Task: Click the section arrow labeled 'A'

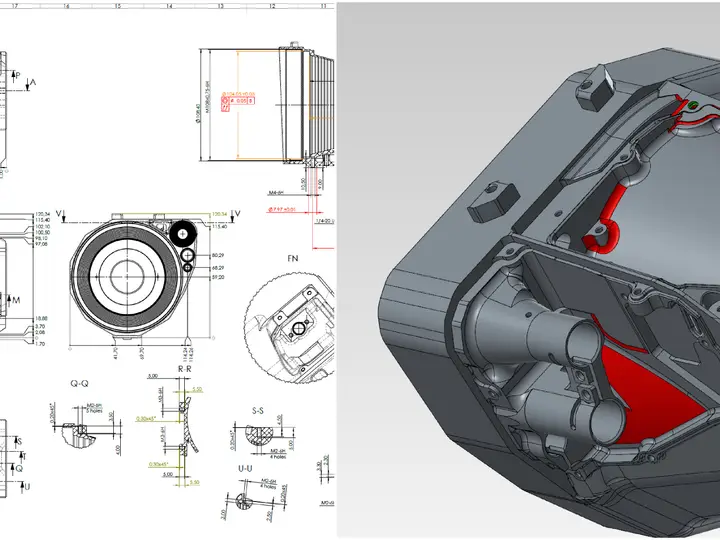Action: pyautogui.click(x=31, y=83)
